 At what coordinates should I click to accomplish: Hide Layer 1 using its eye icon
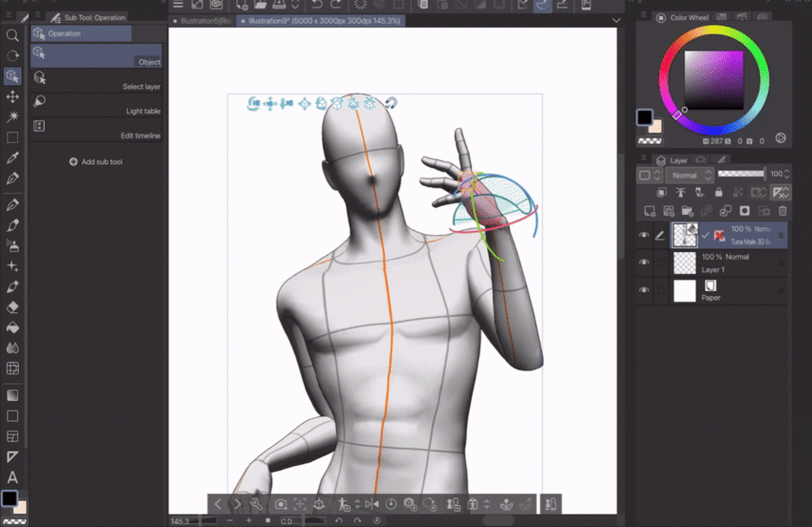coord(644,262)
